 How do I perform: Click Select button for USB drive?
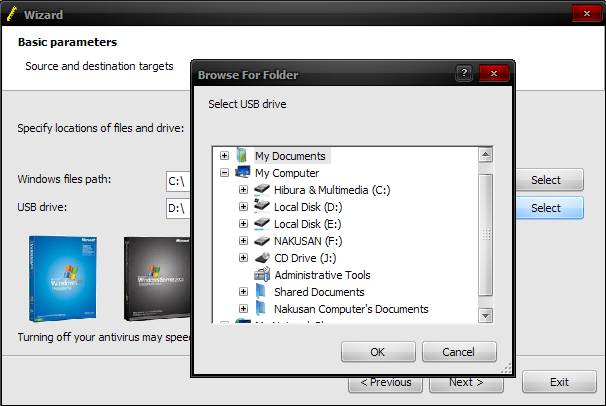point(549,208)
